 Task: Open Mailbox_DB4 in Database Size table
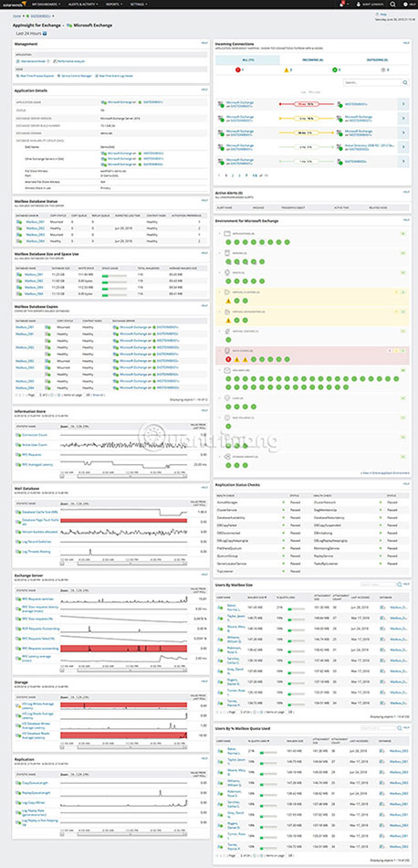tap(34, 293)
